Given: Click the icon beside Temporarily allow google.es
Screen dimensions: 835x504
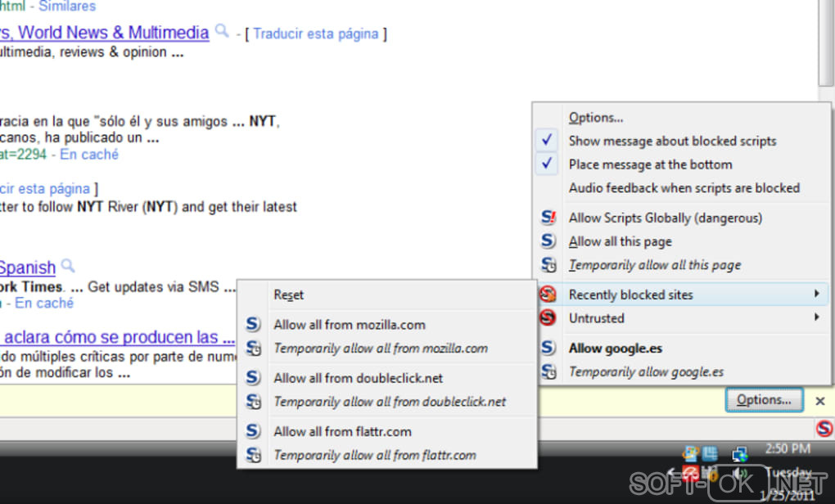Looking at the screenshot, I should [548, 371].
